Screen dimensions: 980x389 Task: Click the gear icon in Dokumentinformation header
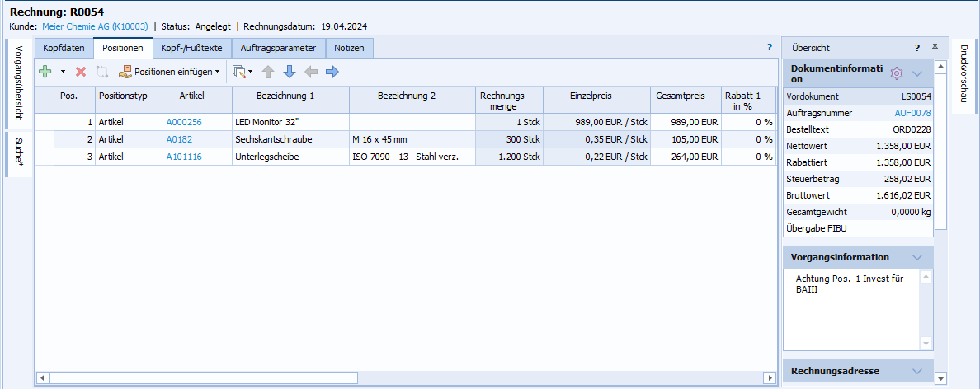(x=897, y=74)
